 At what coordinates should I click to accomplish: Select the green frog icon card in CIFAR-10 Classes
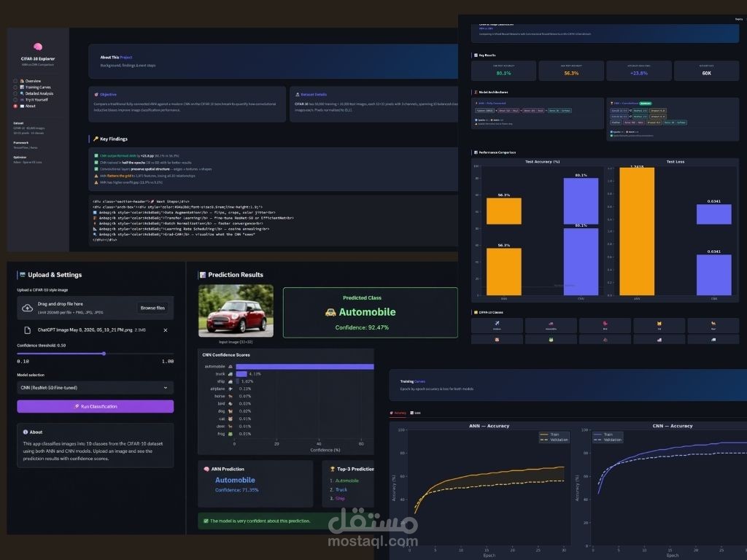point(551,340)
